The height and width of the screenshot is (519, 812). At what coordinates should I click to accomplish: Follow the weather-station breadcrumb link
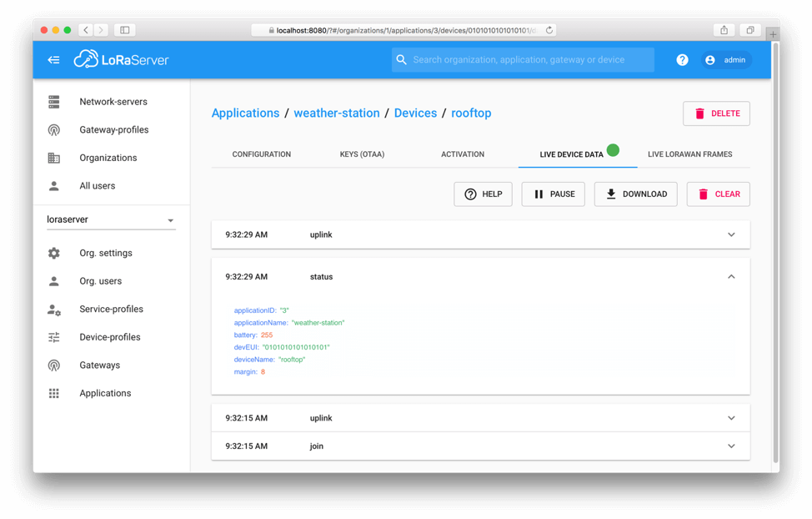click(337, 113)
